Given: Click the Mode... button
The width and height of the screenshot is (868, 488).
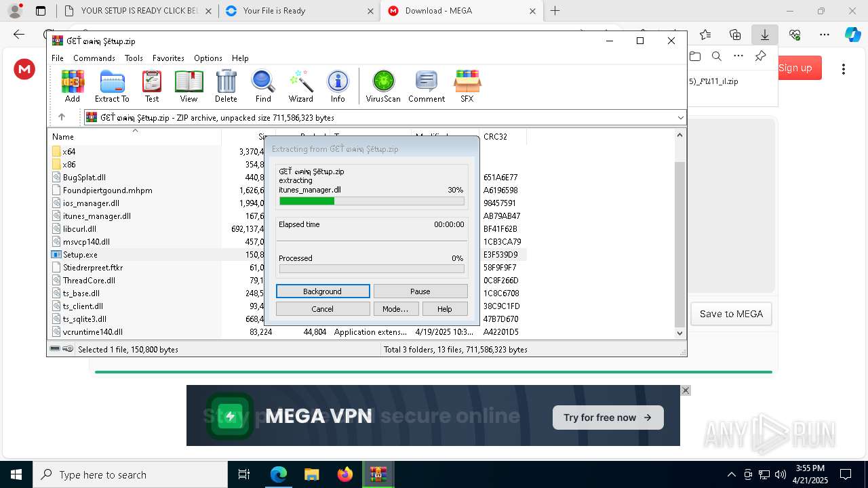Looking at the screenshot, I should [395, 309].
